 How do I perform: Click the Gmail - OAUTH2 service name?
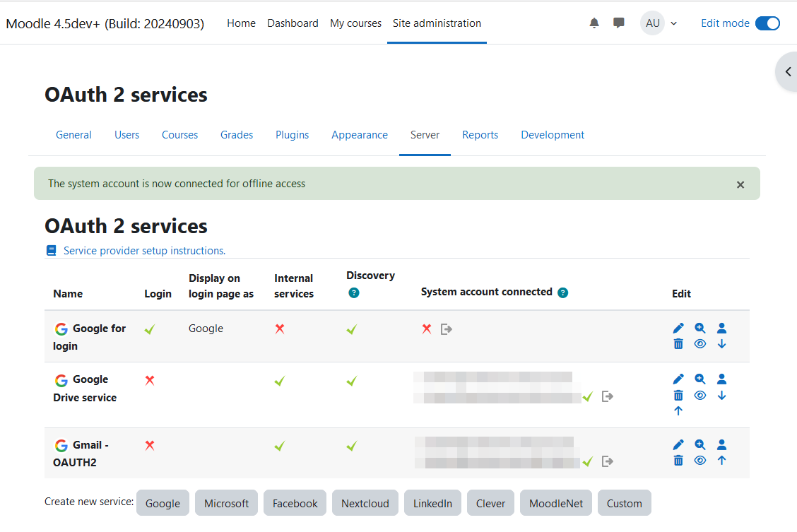pyautogui.click(x=81, y=454)
